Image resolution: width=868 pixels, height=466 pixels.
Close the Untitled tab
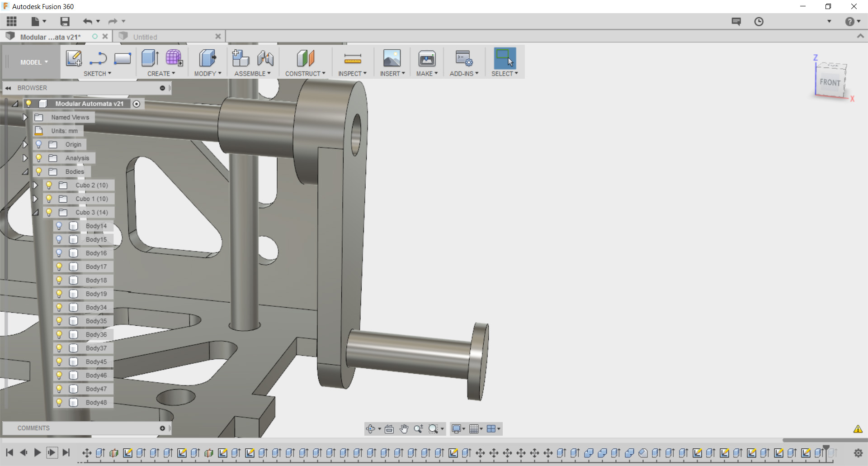pos(218,37)
